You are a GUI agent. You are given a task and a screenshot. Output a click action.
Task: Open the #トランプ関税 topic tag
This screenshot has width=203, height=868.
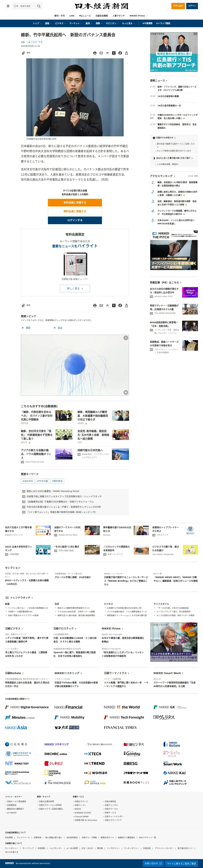(x=163, y=23)
